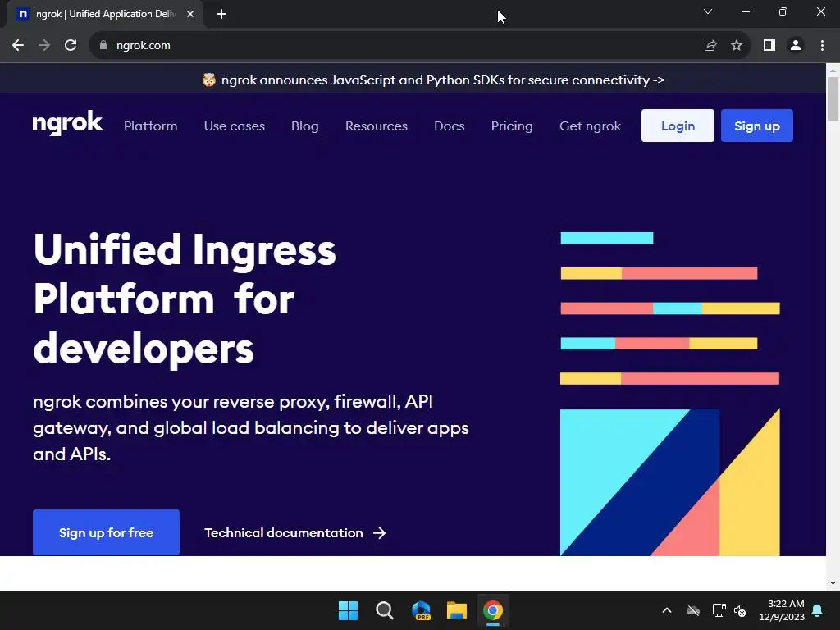
Task: Open the Use cases menu
Action: click(234, 126)
